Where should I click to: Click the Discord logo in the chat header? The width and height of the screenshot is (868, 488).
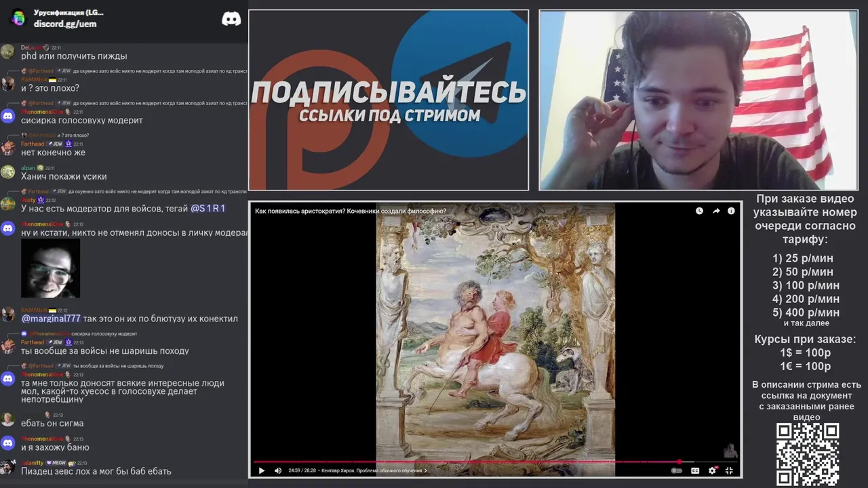point(231,19)
